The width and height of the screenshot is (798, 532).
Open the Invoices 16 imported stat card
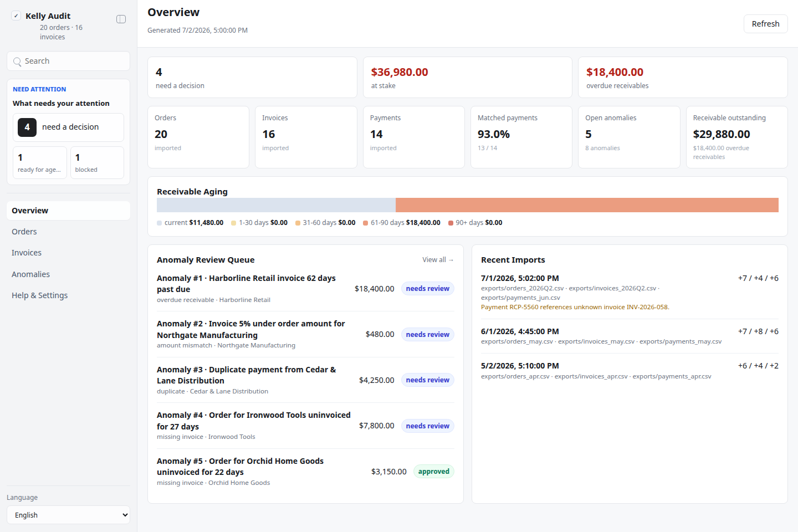pos(306,137)
